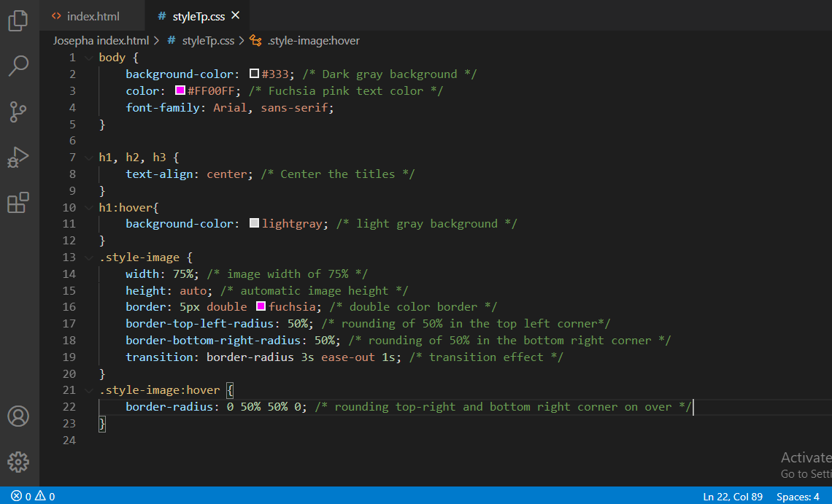Collapse the .style-image rule fold

click(x=88, y=257)
